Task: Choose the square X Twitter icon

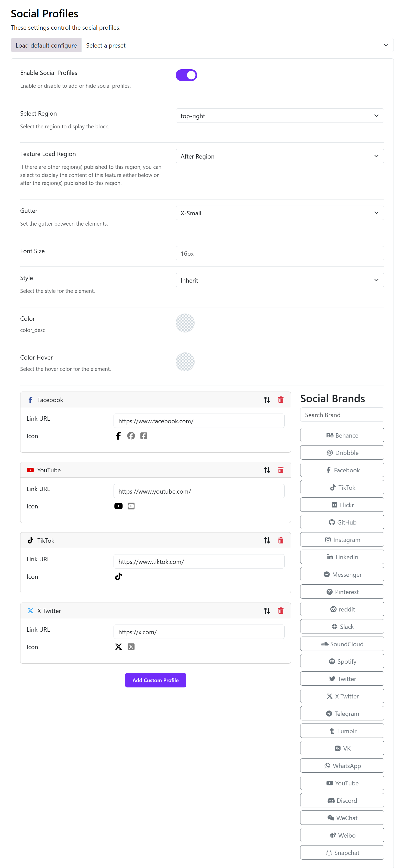Action: (131, 647)
